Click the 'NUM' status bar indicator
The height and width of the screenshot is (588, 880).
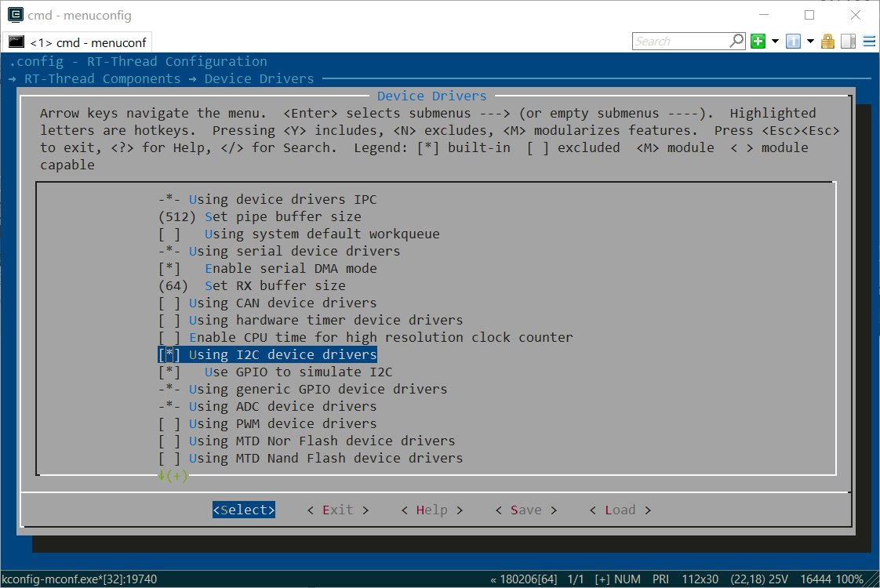pos(627,579)
